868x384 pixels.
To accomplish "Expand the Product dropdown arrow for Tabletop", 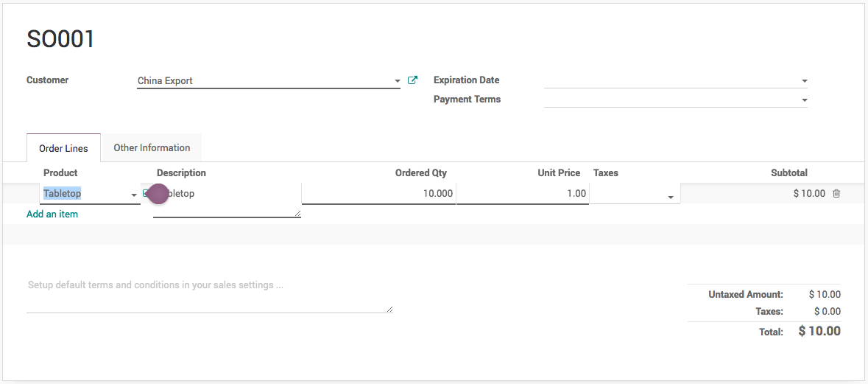I will click(134, 195).
